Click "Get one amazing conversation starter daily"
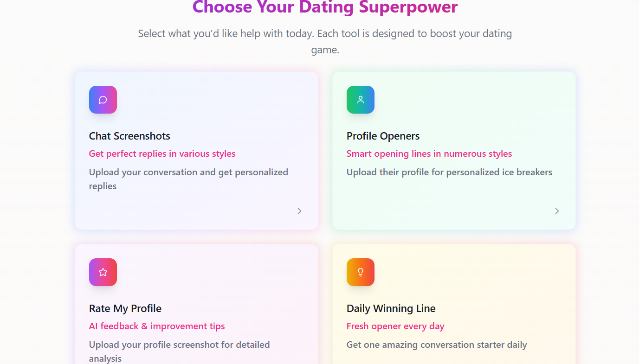The height and width of the screenshot is (364, 639). click(x=437, y=345)
